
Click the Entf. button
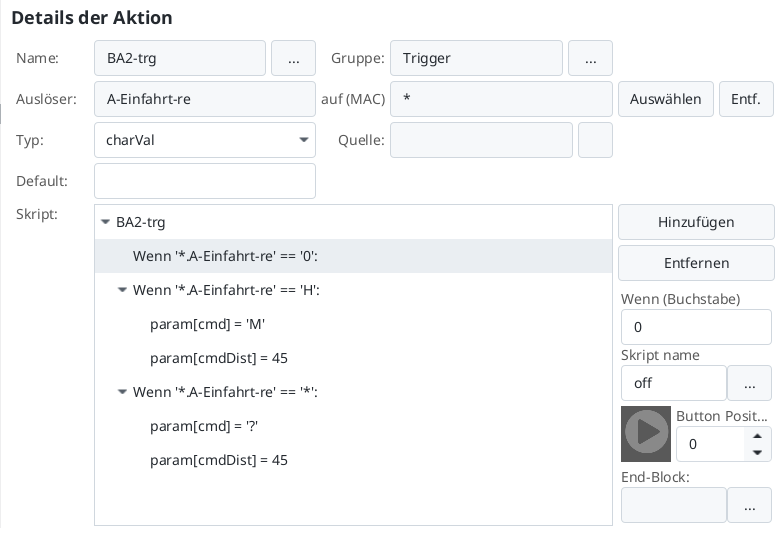click(x=746, y=100)
